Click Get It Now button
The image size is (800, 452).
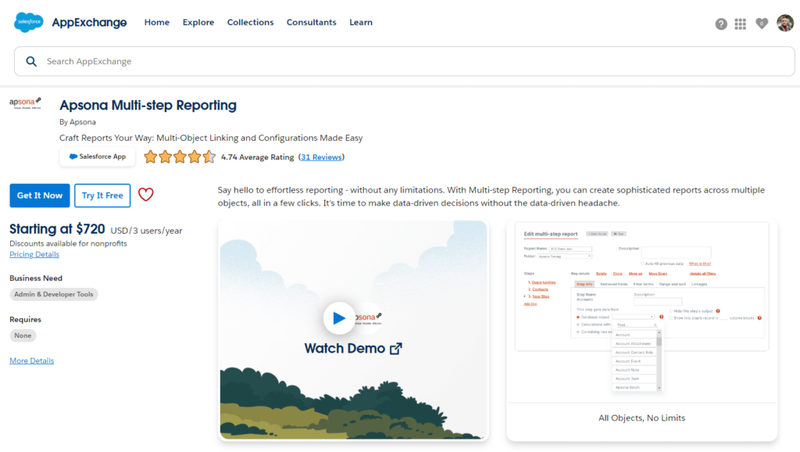[x=40, y=195]
